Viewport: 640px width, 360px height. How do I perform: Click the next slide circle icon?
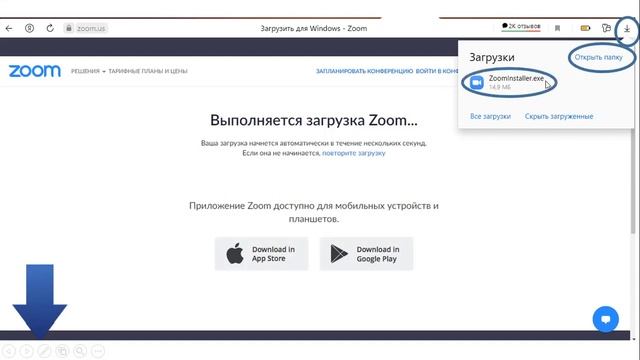pos(26,351)
